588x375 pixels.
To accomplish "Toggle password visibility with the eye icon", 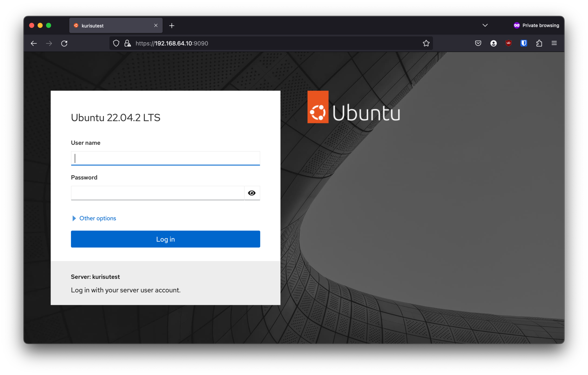I will click(252, 193).
